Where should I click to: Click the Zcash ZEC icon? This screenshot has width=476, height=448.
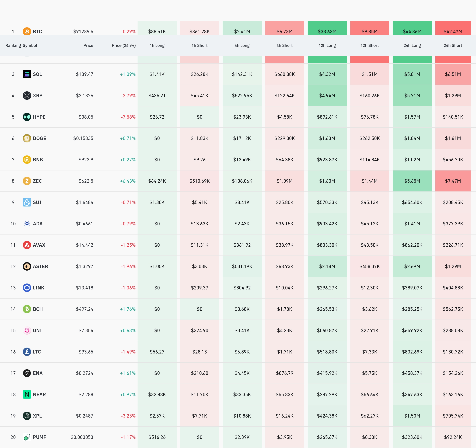click(27, 181)
